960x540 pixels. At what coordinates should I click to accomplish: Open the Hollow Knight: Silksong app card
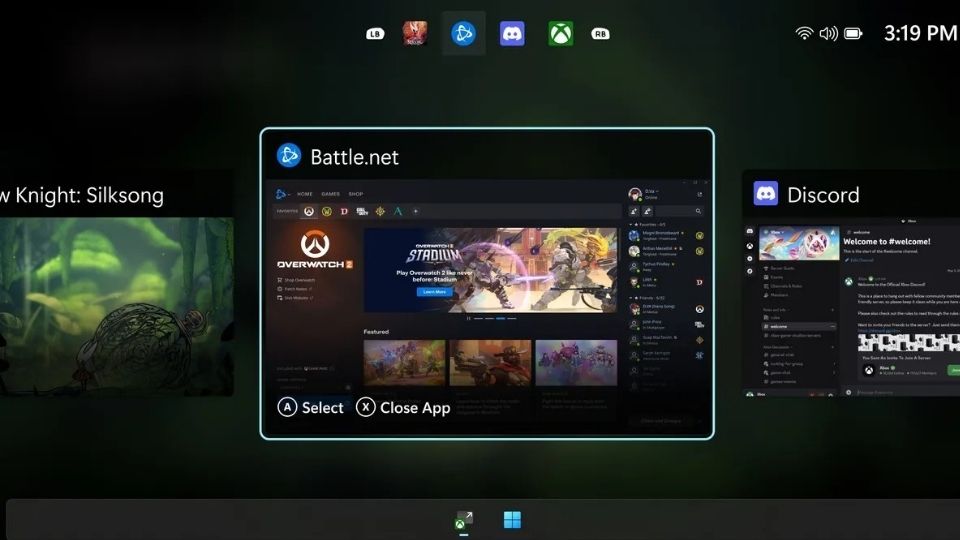coord(116,283)
